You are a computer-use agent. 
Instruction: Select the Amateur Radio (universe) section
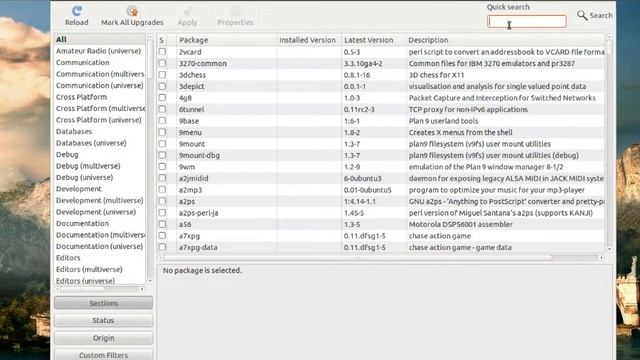98,51
